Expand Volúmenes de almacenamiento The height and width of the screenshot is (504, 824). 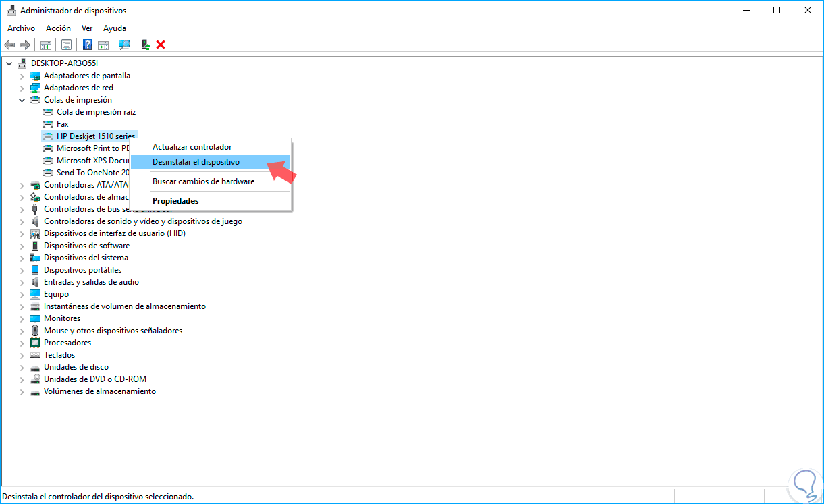click(22, 391)
